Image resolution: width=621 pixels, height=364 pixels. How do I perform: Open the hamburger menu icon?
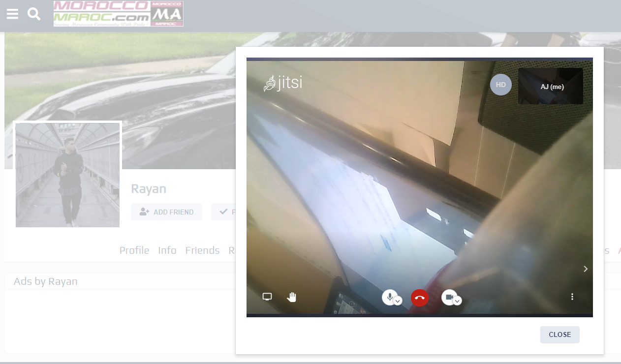(12, 14)
